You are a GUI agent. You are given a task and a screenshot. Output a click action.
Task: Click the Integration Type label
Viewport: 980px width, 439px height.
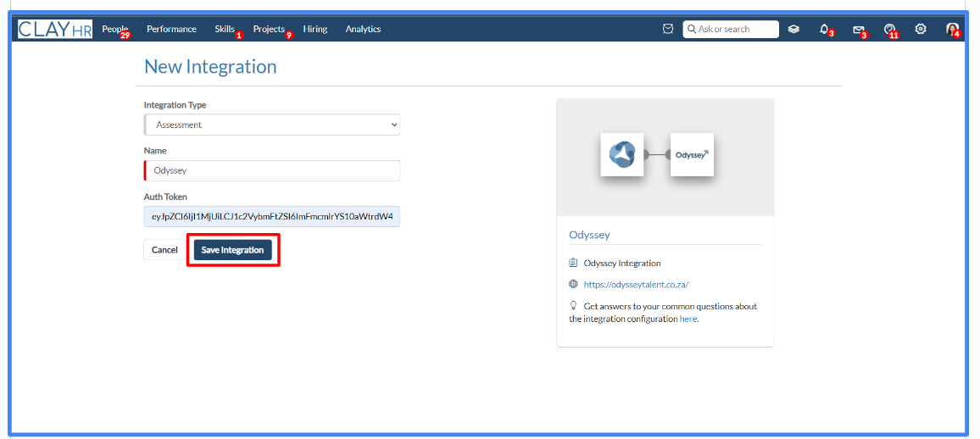(175, 104)
